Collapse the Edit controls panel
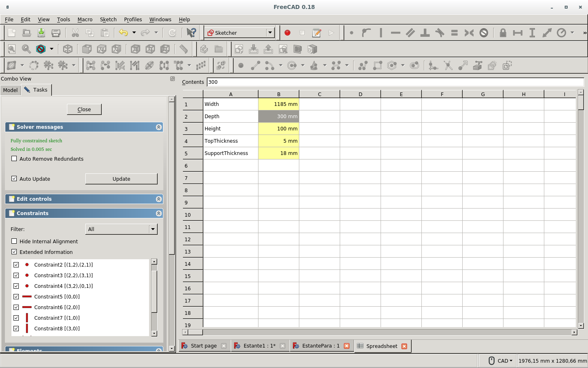This screenshot has height=368, width=588. [159, 199]
